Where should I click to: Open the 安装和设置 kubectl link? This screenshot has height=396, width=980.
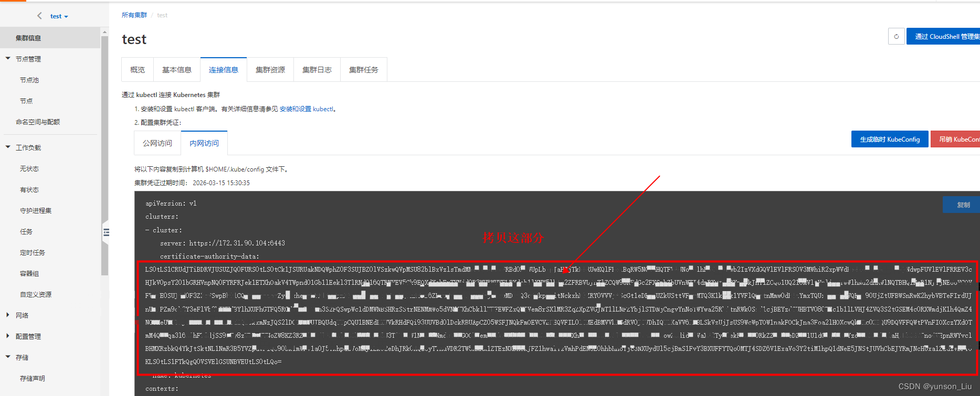pos(307,109)
